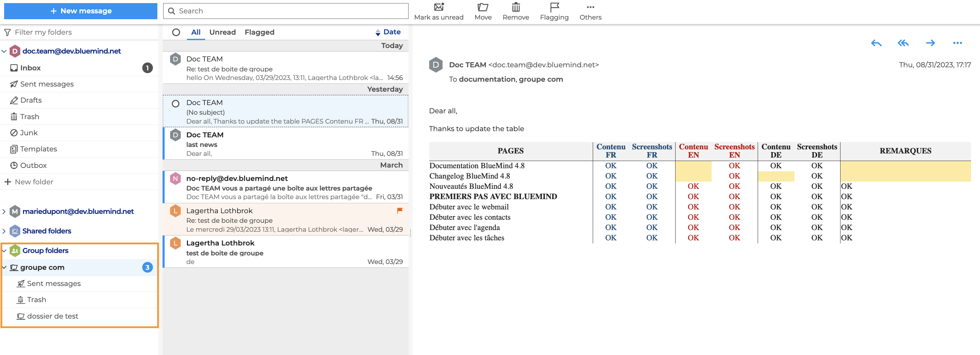This screenshot has height=355, width=980.
Task: Click the New message button
Action: 81,11
